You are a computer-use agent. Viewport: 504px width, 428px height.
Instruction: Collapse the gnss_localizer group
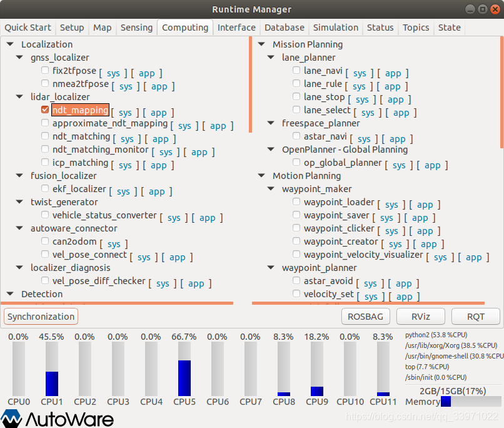pos(19,57)
